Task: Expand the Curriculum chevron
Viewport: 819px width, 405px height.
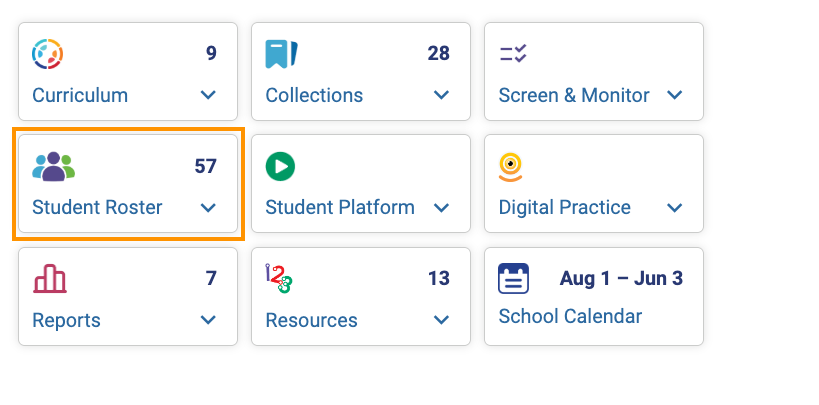Action: coord(208,95)
